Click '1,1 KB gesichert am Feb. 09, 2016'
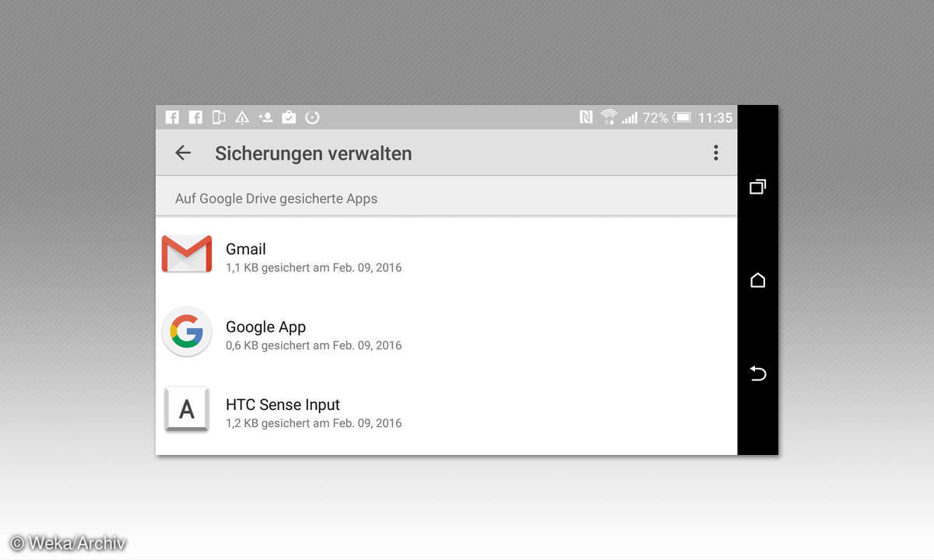 tap(314, 268)
